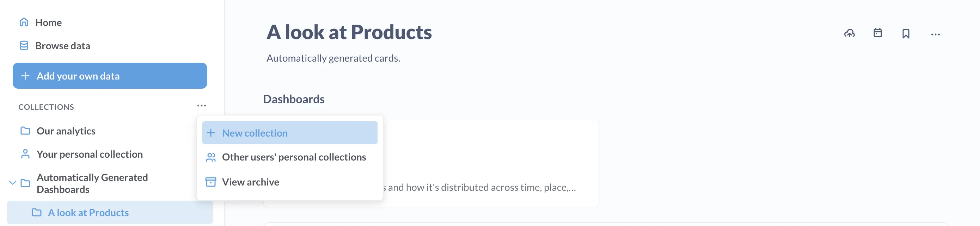Select View archive from menu

click(250, 182)
